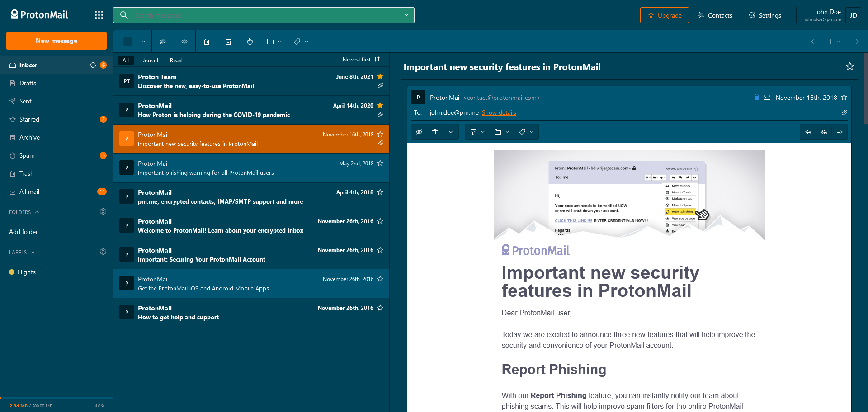Viewport: 868px width, 412px height.
Task: Archive selected messages from list toolbar
Action: 228,42
